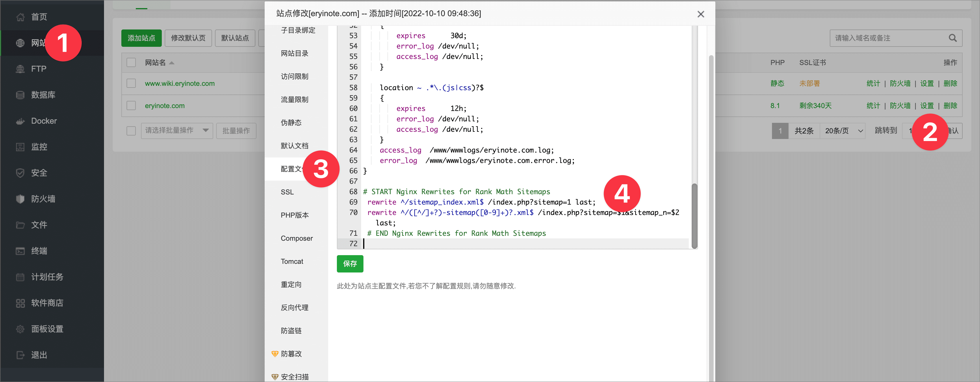The width and height of the screenshot is (980, 382).
Task: Open the 数据库 database icon
Action: (x=20, y=95)
